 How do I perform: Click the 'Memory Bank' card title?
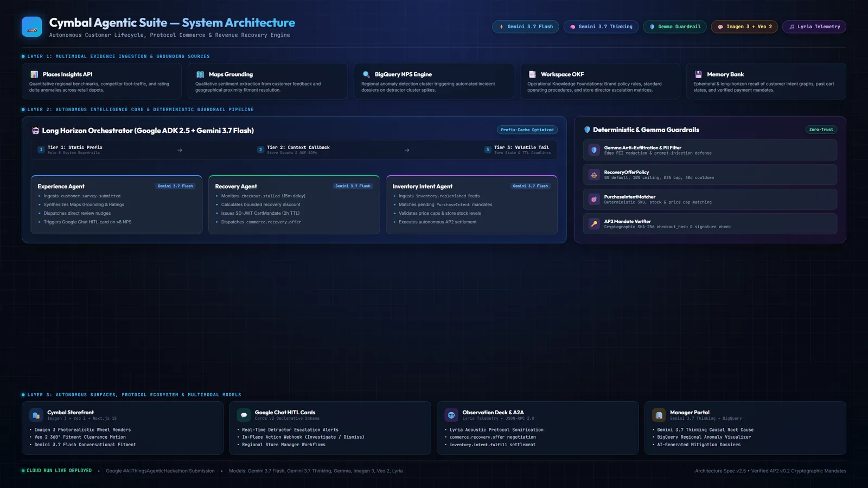tap(725, 74)
